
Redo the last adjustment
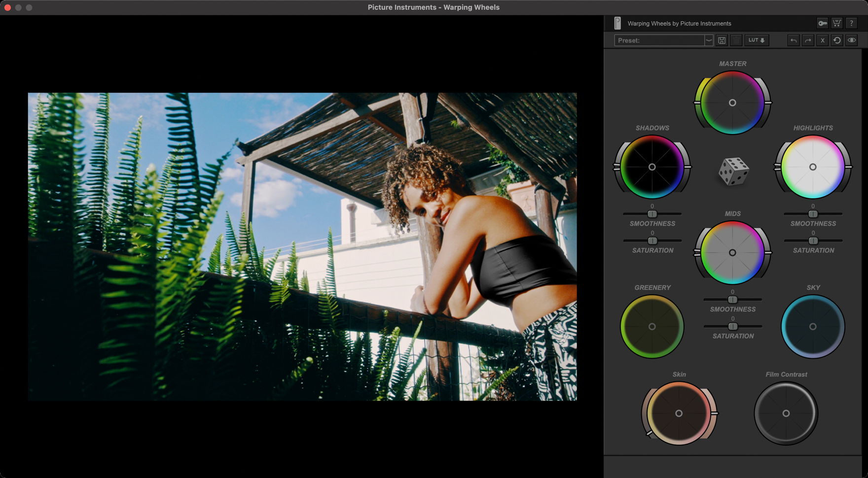808,40
